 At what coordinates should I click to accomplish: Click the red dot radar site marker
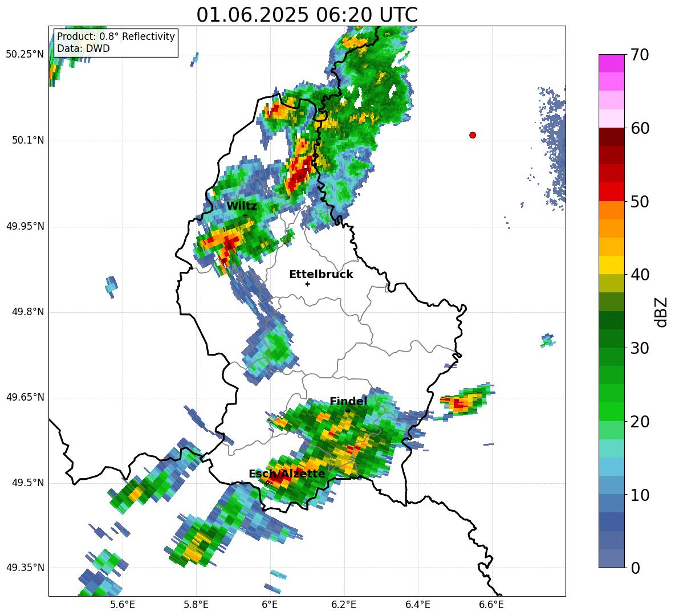(x=473, y=135)
